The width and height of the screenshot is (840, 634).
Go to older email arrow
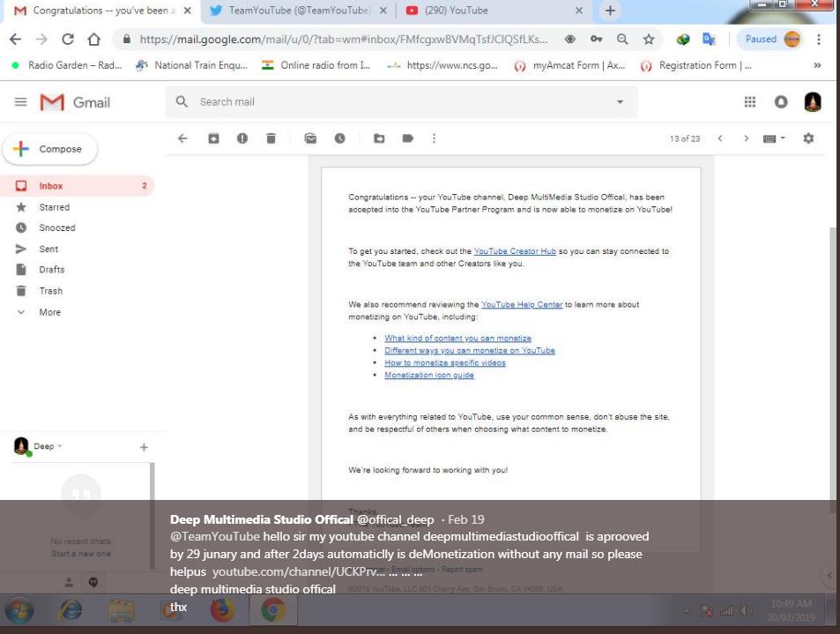coord(746,138)
